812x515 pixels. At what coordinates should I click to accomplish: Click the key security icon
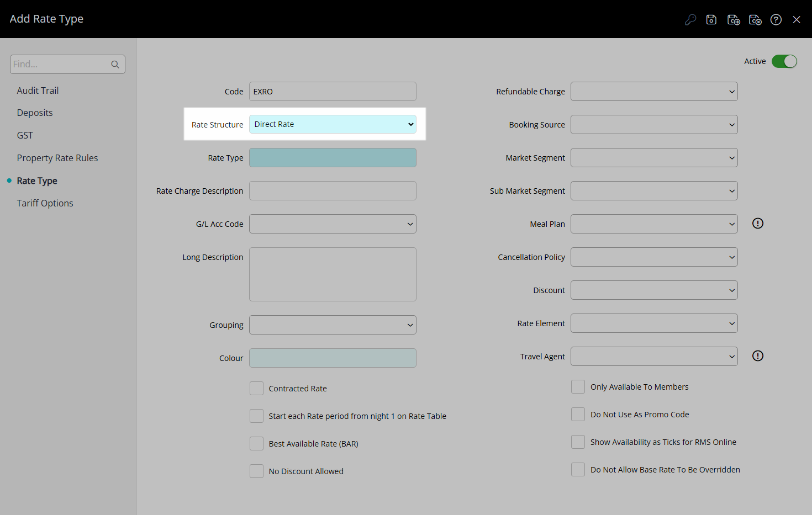pyautogui.click(x=690, y=20)
